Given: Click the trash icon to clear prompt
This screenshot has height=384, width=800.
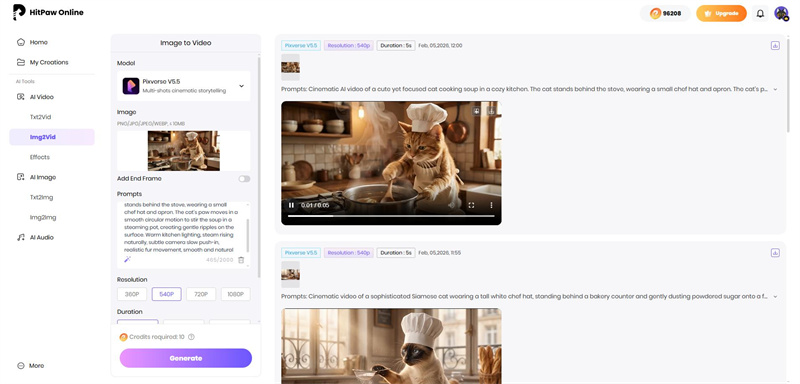Looking at the screenshot, I should coord(241,260).
